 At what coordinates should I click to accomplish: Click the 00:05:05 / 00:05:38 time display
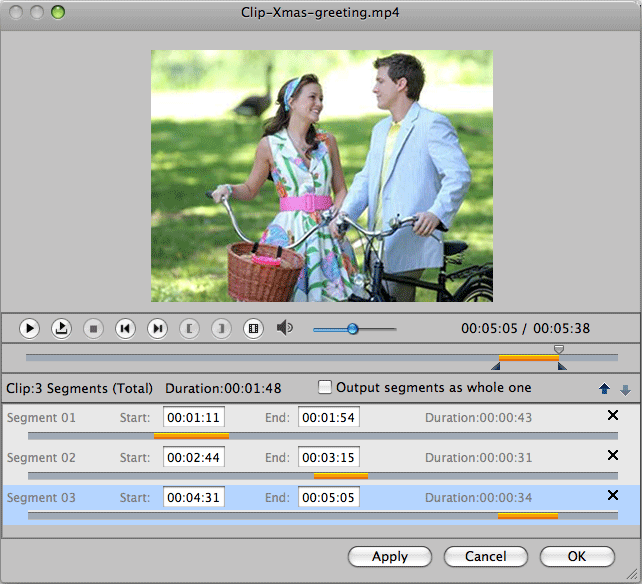[x=525, y=328]
